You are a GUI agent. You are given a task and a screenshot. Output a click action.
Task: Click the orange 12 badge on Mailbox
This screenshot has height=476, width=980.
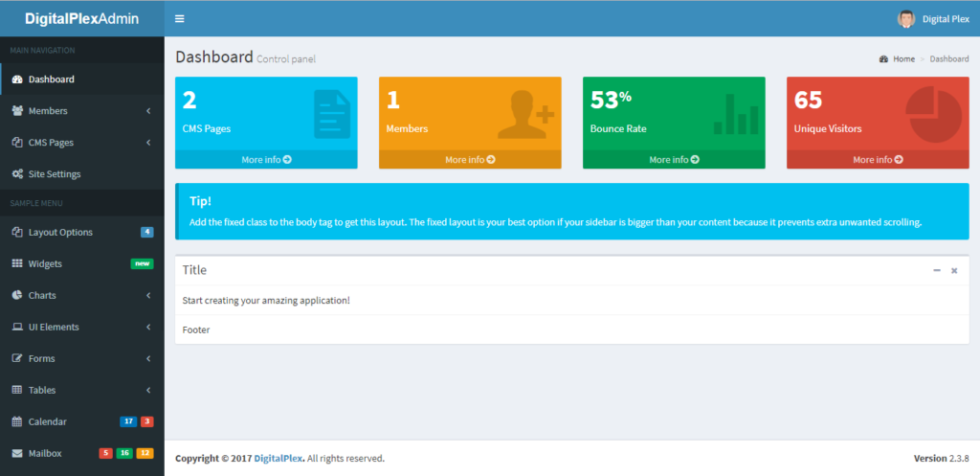(145, 453)
